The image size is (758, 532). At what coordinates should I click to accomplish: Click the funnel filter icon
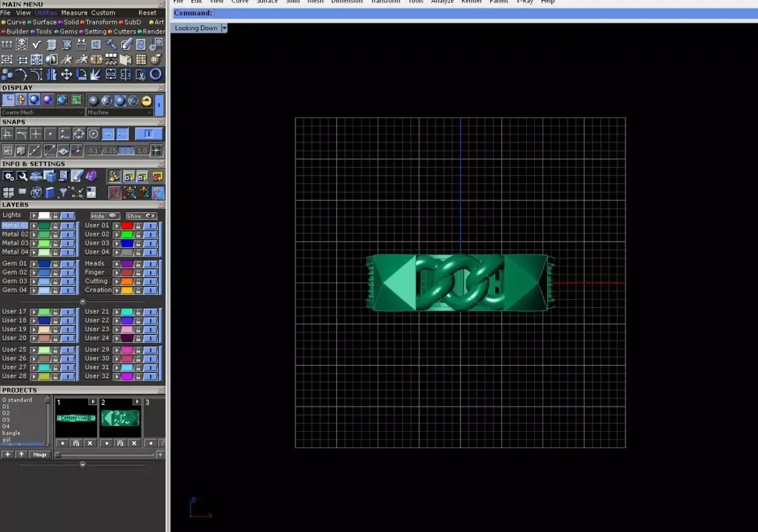(63, 192)
